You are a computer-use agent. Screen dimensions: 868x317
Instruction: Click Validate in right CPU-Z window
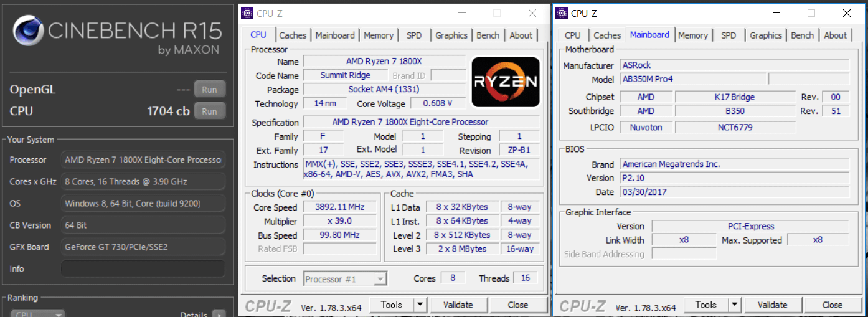click(772, 305)
